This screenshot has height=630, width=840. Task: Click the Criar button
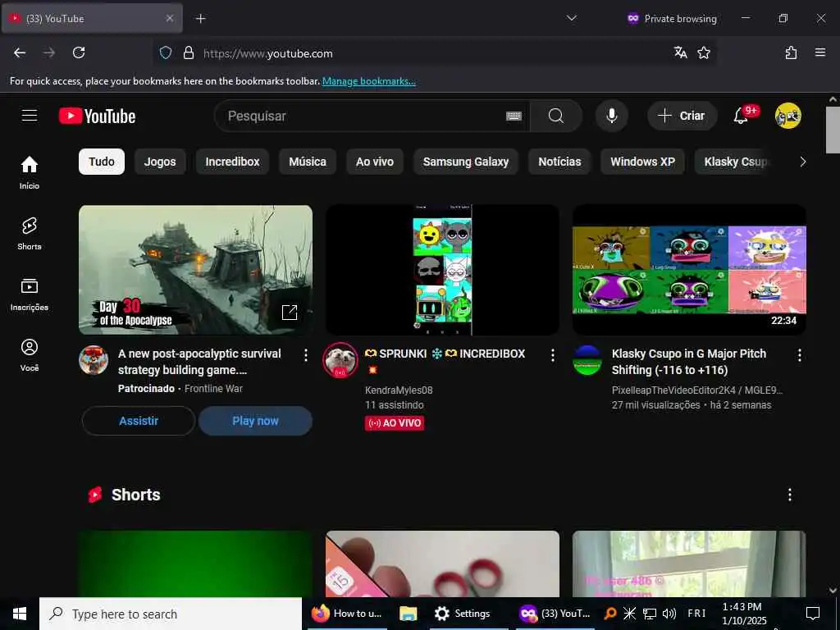point(682,116)
